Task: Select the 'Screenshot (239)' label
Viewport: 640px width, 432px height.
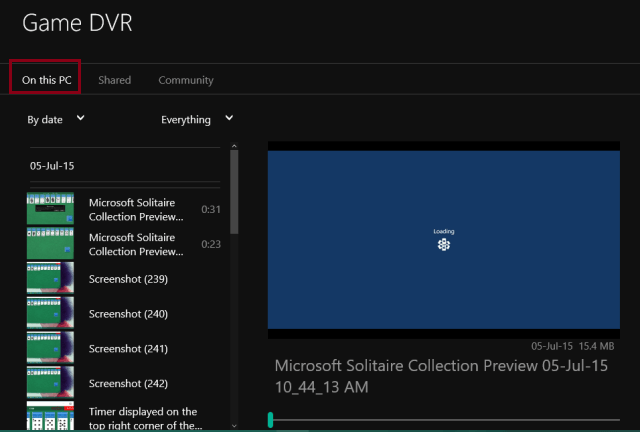Action: click(x=128, y=279)
